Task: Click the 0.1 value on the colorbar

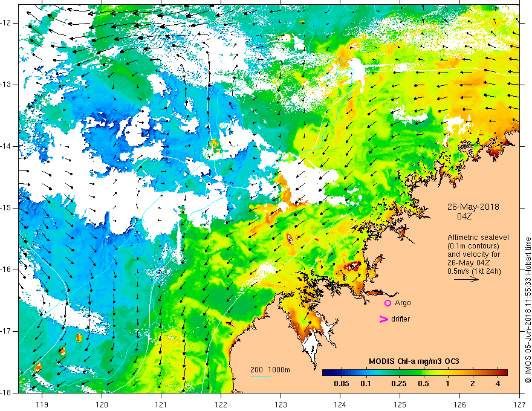Action: (365, 384)
